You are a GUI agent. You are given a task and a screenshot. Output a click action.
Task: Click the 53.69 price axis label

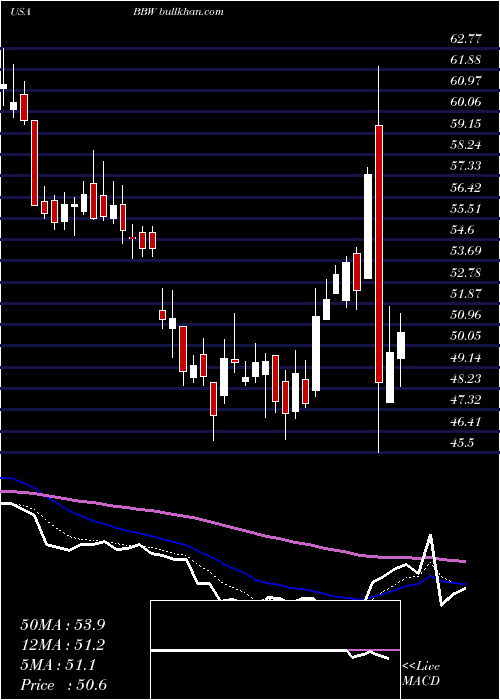tap(466, 250)
